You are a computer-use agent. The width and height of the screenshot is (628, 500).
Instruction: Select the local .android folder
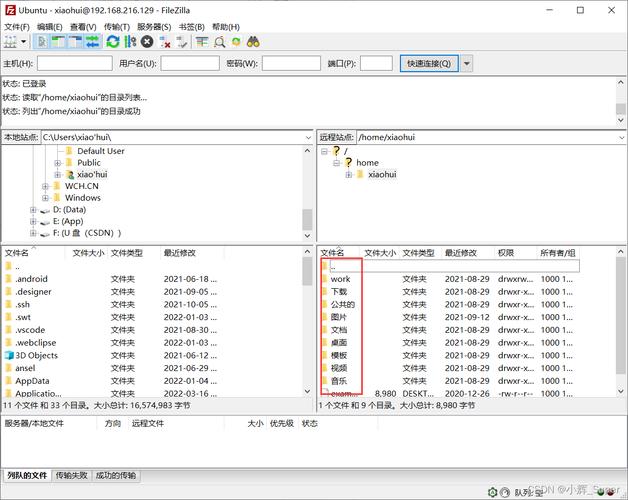click(31, 279)
